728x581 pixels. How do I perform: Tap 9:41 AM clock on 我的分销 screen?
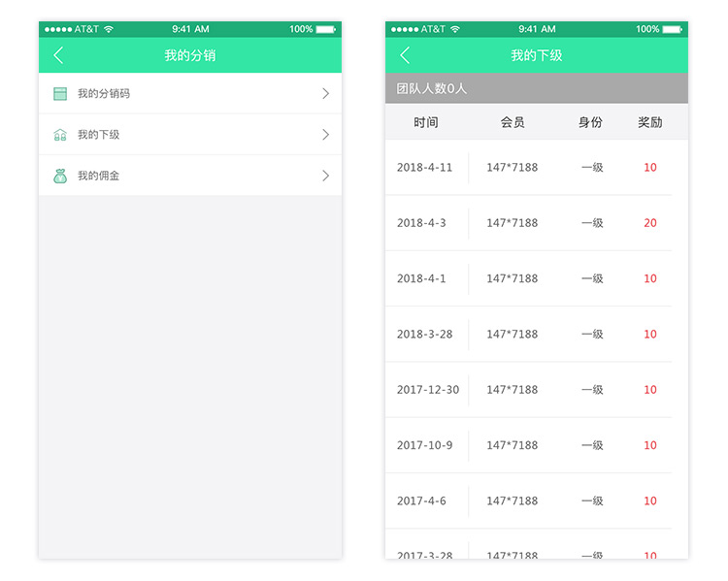pyautogui.click(x=190, y=29)
